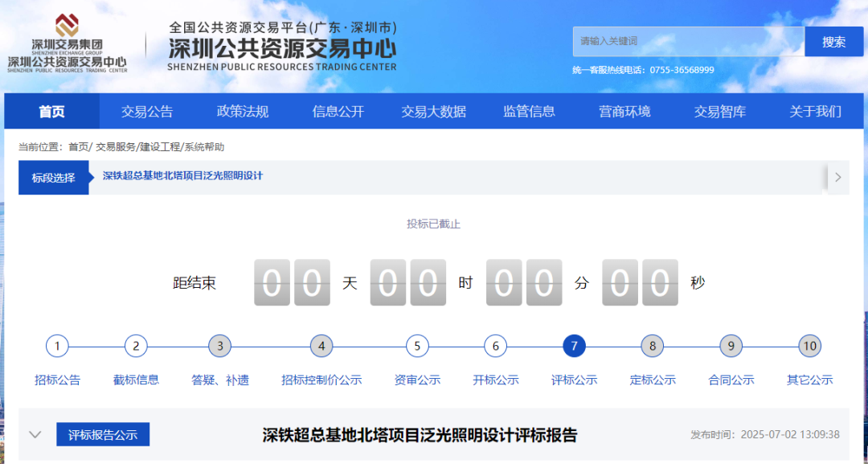The height and width of the screenshot is (464, 868).
Task: Click the Shenzhen Exchange Group logo
Action: click(67, 43)
